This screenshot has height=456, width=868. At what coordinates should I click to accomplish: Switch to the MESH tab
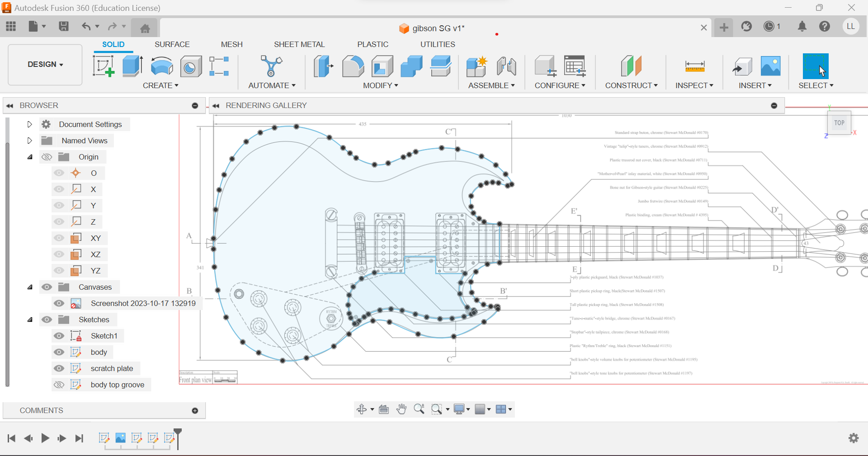click(x=232, y=44)
